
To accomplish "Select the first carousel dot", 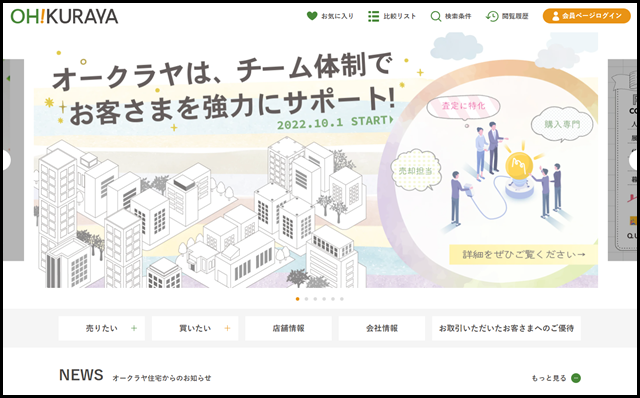I will [297, 299].
